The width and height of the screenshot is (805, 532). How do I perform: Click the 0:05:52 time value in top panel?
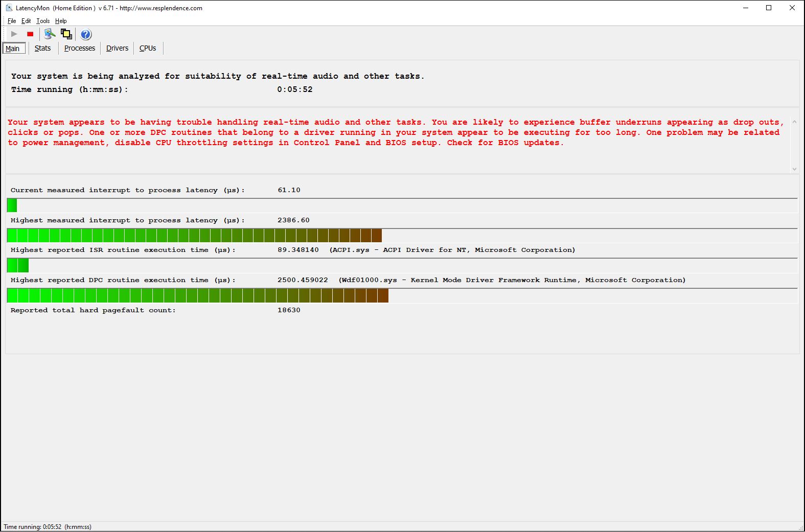pyautogui.click(x=295, y=89)
